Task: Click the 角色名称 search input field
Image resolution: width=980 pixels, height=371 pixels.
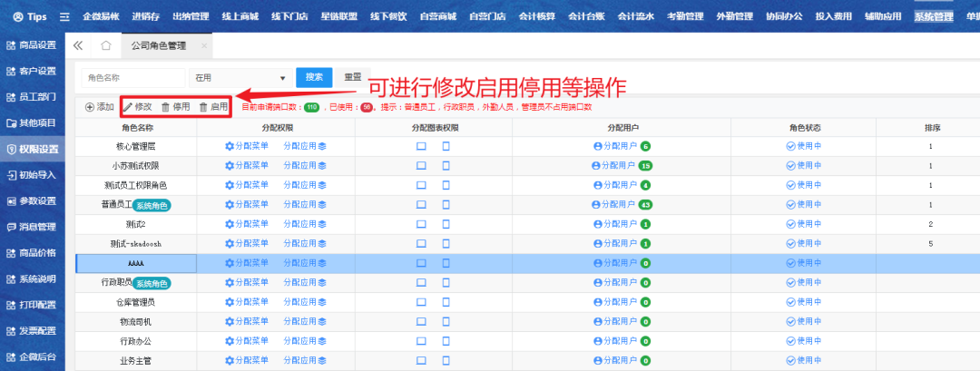Action: 133,79
